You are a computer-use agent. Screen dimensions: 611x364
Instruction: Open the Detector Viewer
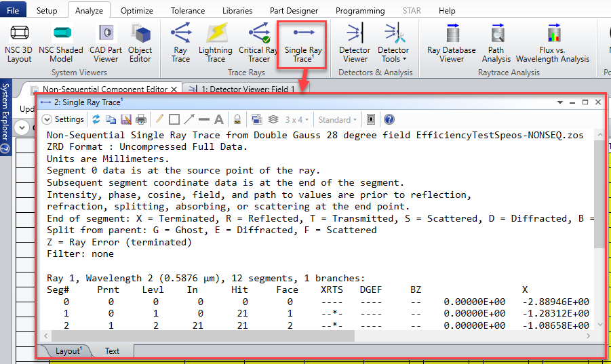pos(355,43)
